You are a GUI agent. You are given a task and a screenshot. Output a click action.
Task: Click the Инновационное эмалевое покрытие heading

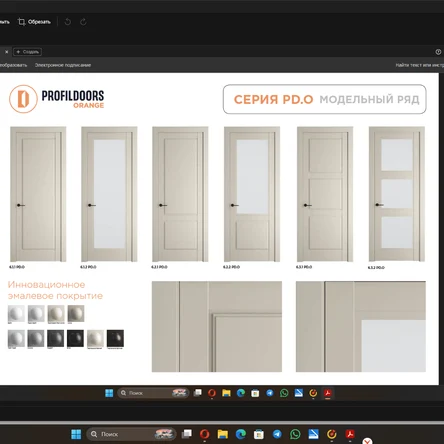[55, 290]
